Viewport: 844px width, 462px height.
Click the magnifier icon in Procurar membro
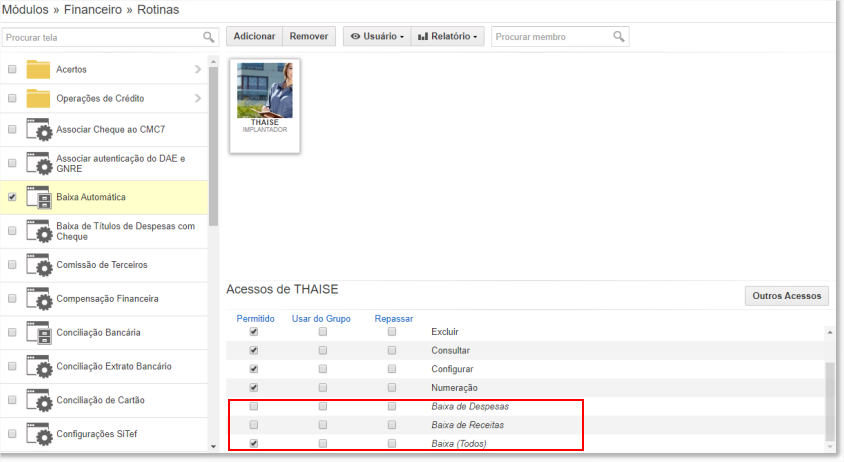tap(619, 37)
